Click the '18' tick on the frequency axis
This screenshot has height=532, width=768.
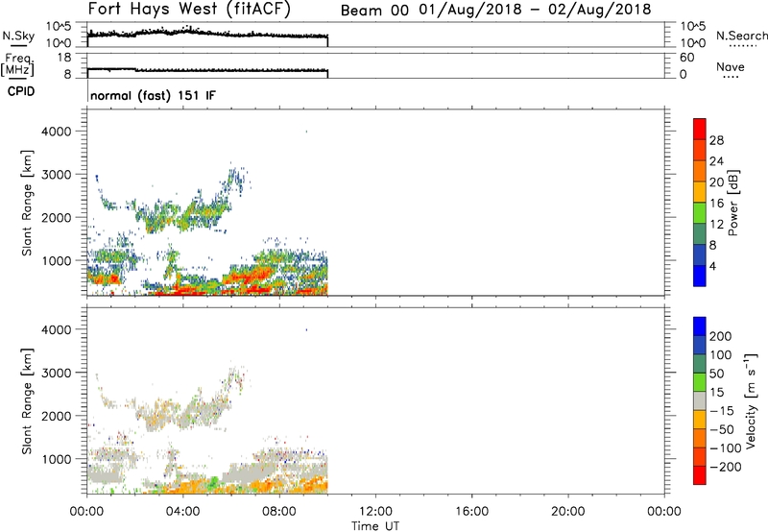[64, 58]
